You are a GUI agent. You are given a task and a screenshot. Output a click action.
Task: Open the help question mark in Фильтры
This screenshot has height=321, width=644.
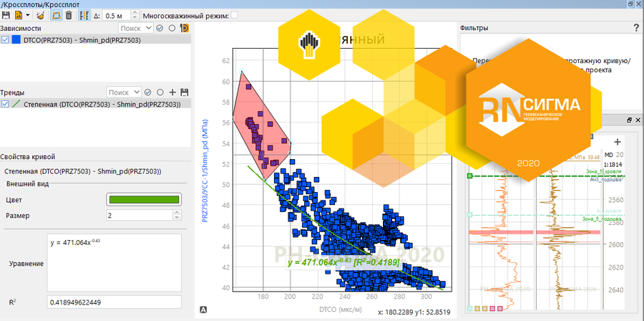636,28
